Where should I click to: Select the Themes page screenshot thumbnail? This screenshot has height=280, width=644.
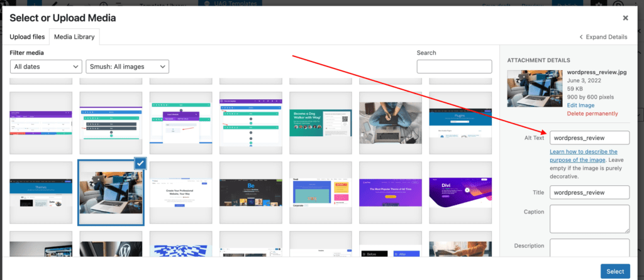coord(41,192)
